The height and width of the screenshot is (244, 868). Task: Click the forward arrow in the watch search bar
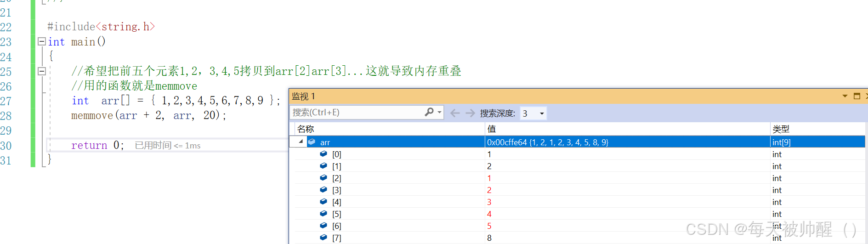coord(470,113)
